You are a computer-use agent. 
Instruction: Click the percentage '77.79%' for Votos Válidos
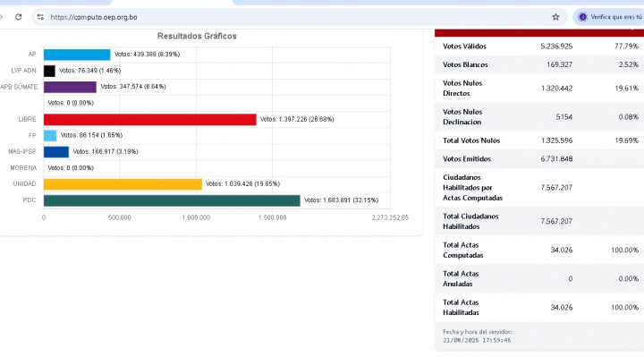pyautogui.click(x=626, y=47)
